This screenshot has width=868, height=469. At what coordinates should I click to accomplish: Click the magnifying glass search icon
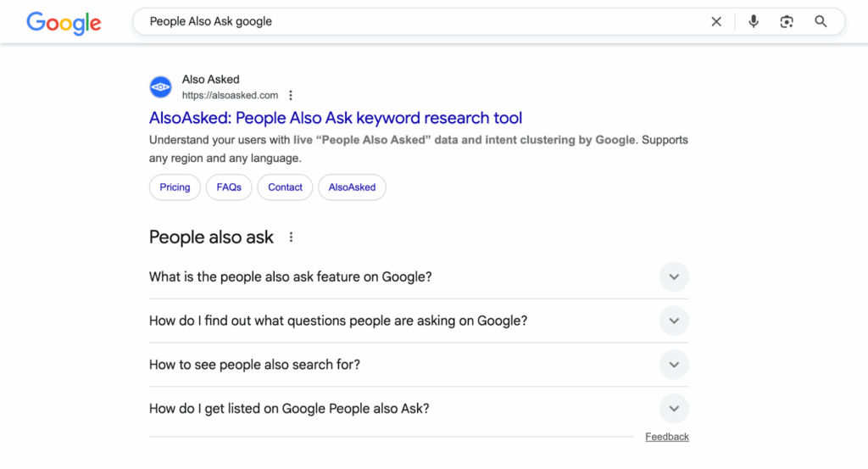(x=821, y=22)
